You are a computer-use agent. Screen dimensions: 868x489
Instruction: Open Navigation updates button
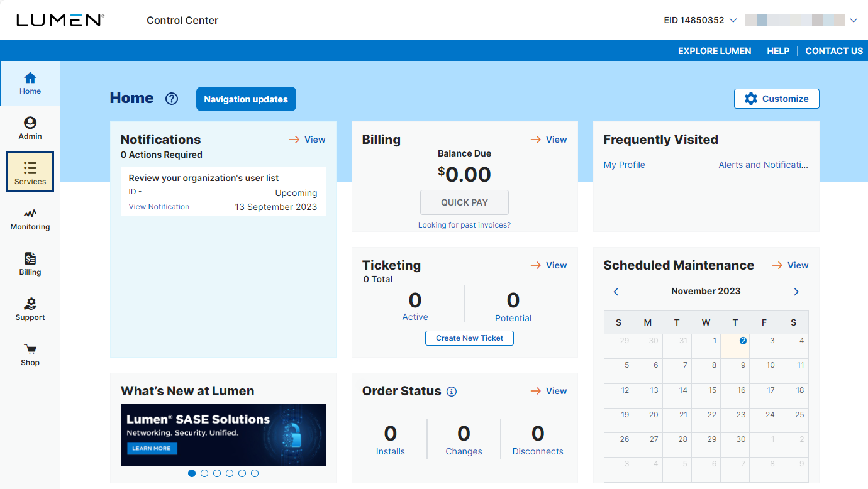point(246,99)
